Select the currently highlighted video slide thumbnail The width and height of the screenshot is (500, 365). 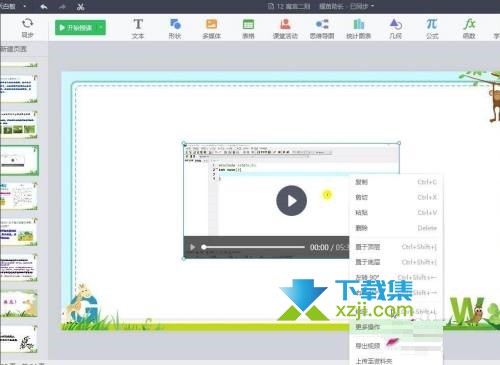19,160
